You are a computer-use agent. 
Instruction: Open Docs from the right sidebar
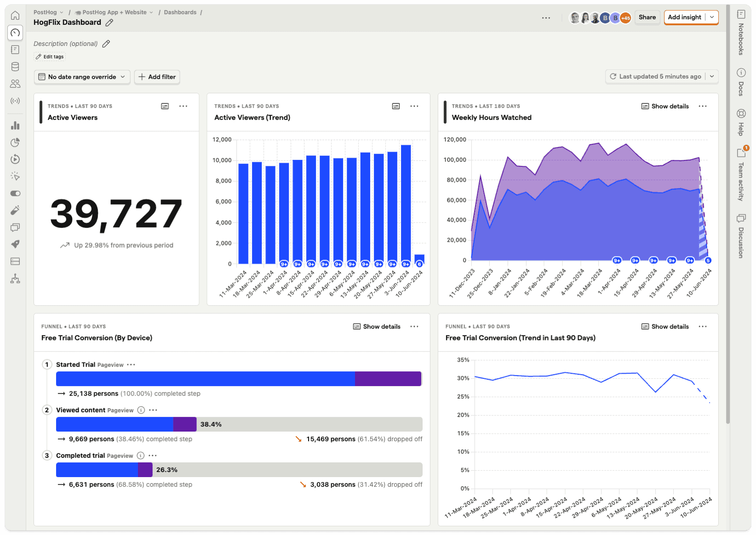(x=740, y=80)
